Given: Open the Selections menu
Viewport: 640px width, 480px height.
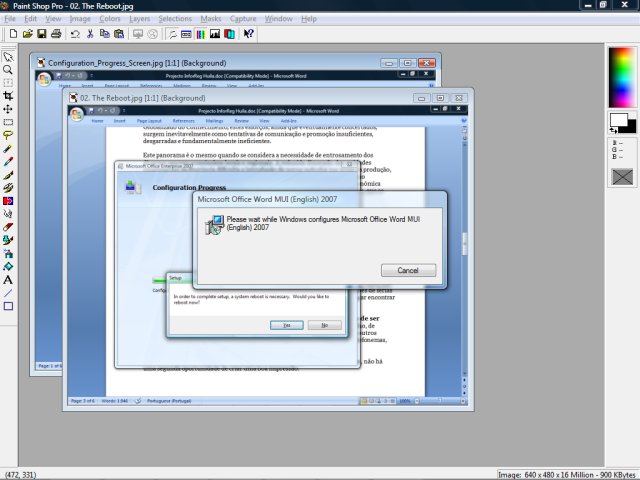Looking at the screenshot, I should point(175,19).
